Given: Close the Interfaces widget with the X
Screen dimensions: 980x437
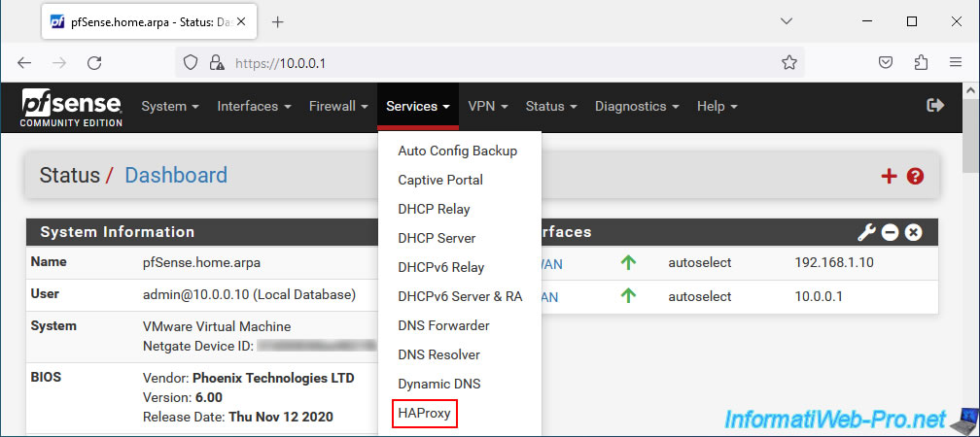Looking at the screenshot, I should point(913,233).
